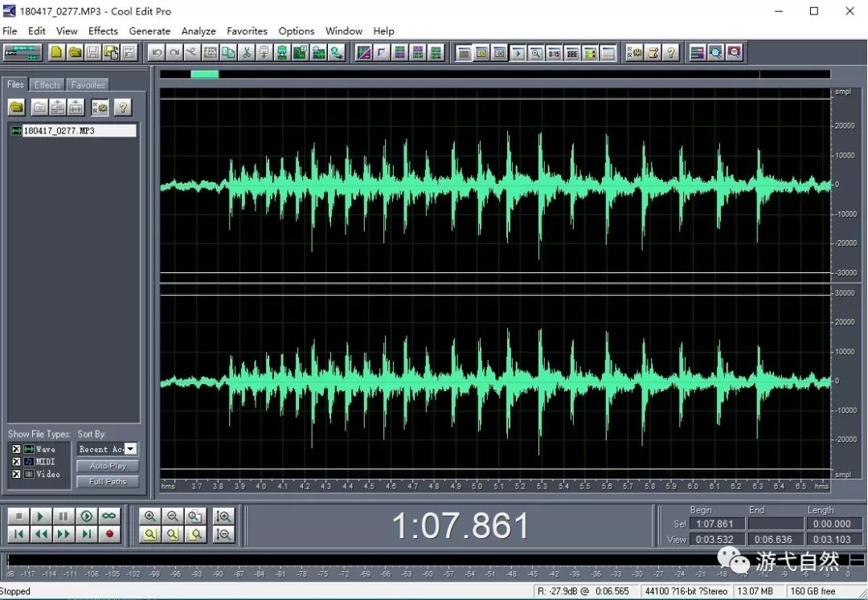Click the View End field 0:06.636

(x=776, y=539)
